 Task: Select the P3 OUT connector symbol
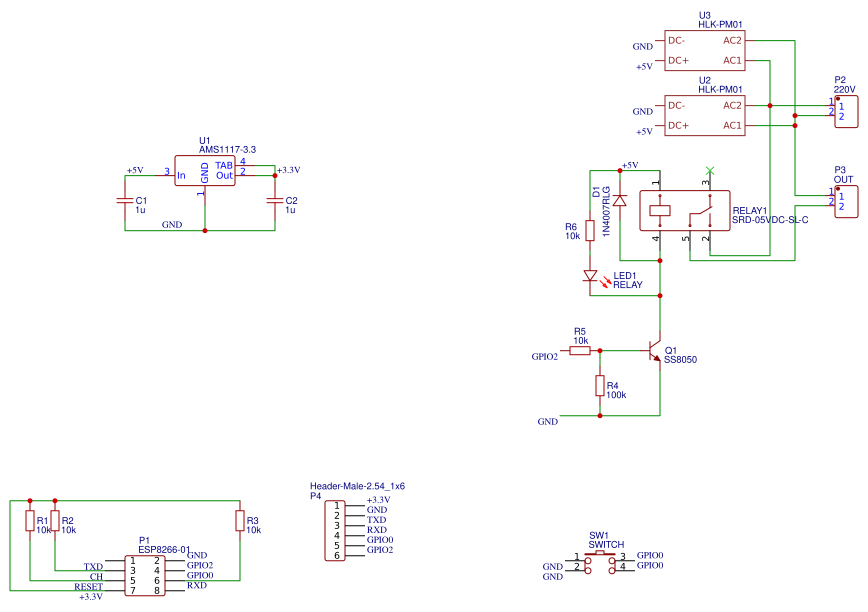pyautogui.click(x=846, y=202)
